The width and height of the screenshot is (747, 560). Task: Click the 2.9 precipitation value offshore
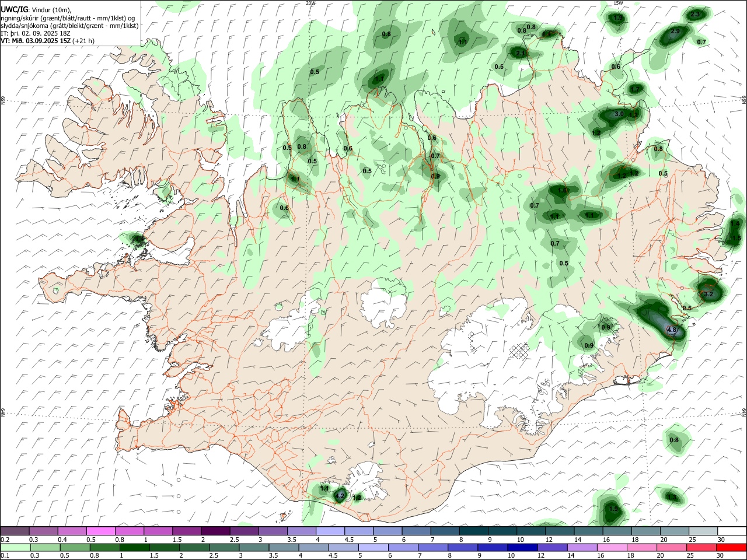point(675,31)
